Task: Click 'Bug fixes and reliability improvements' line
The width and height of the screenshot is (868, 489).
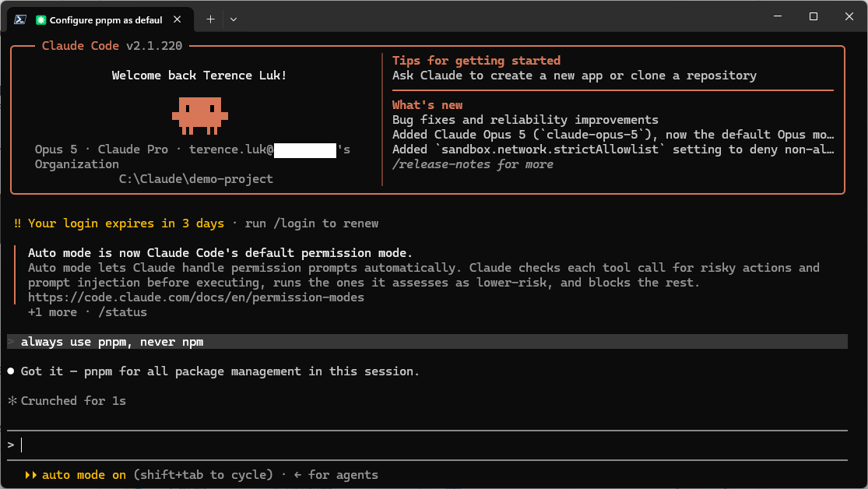Action: [x=525, y=120]
